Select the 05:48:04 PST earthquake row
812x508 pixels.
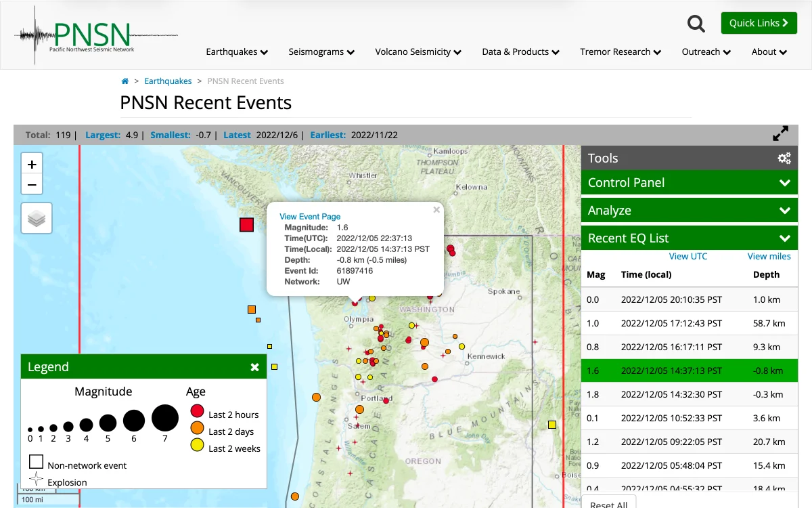(690, 466)
